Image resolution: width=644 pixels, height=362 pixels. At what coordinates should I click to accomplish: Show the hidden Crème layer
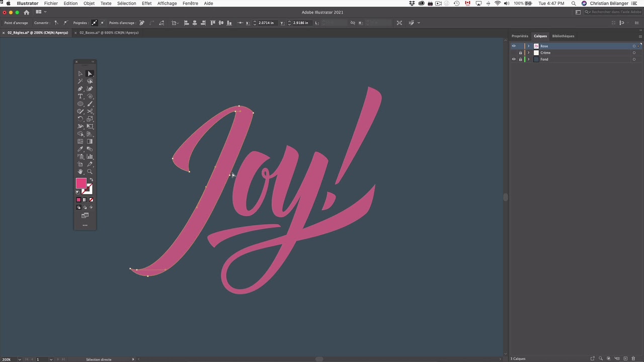pyautogui.click(x=514, y=53)
